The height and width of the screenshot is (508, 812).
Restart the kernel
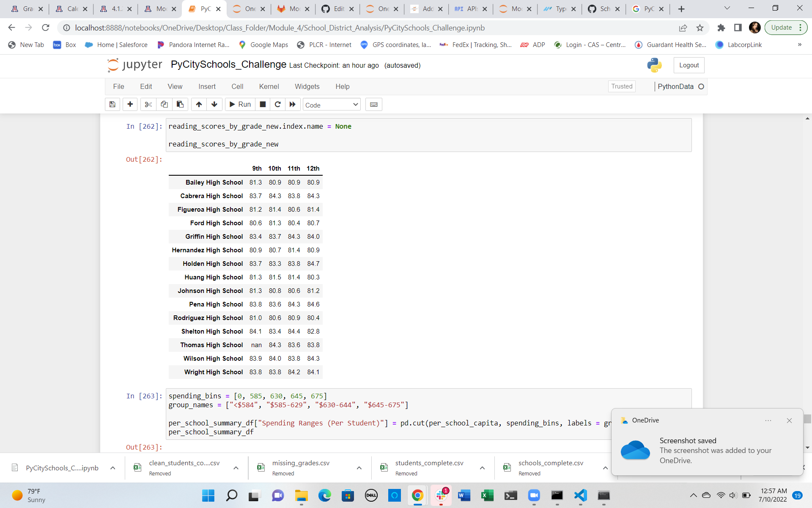tap(278, 105)
